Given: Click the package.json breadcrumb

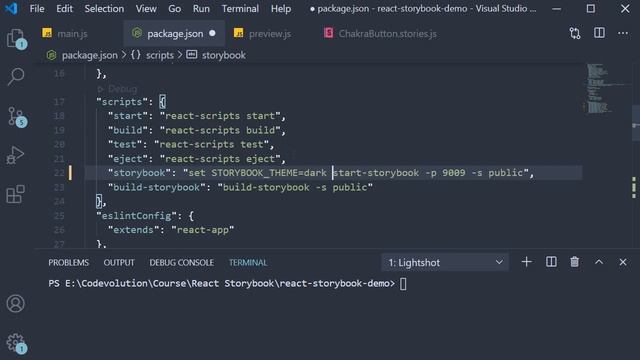Looking at the screenshot, I should [89, 55].
